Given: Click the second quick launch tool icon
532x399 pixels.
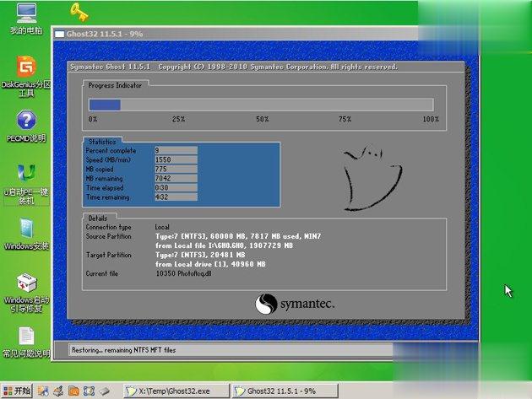Looking at the screenshot, I should point(58,391).
